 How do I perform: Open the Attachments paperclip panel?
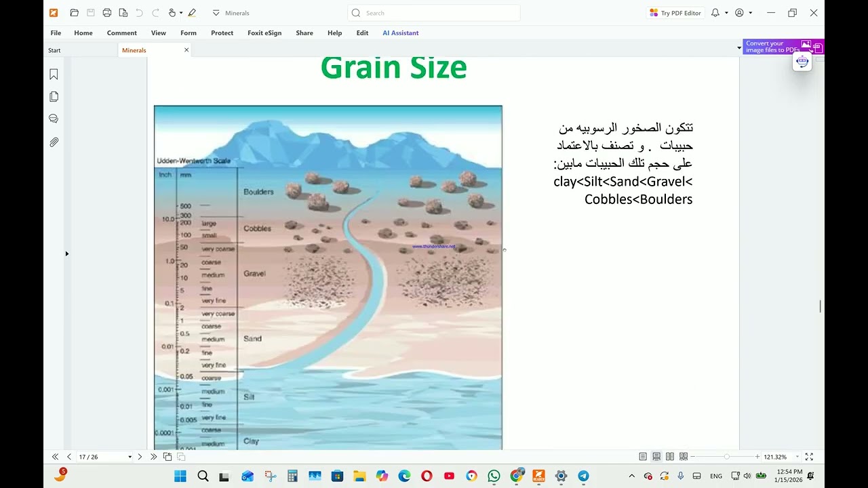pos(54,142)
